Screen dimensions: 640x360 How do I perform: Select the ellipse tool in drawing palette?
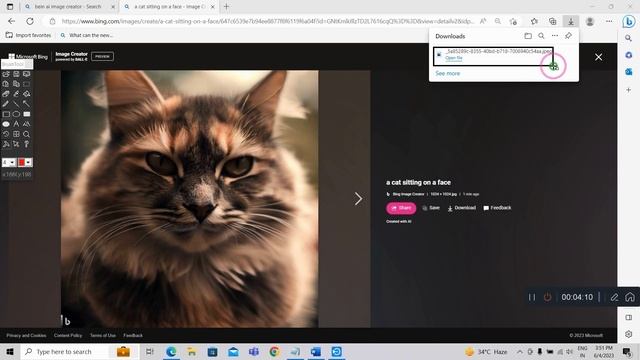click(x=16, y=114)
